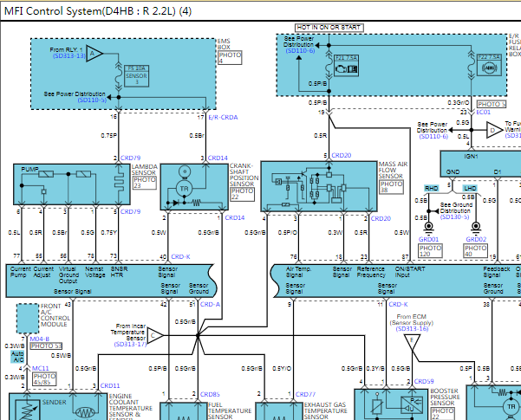Open CRD20 link below mass air flow sensor
Image resolution: width=521 pixels, height=420 pixels.
click(x=381, y=218)
